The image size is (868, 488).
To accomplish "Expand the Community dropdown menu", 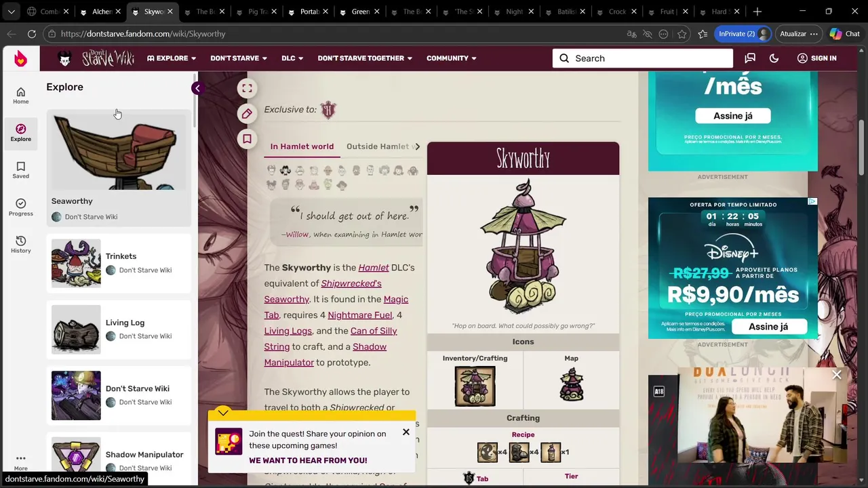I will (x=452, y=58).
